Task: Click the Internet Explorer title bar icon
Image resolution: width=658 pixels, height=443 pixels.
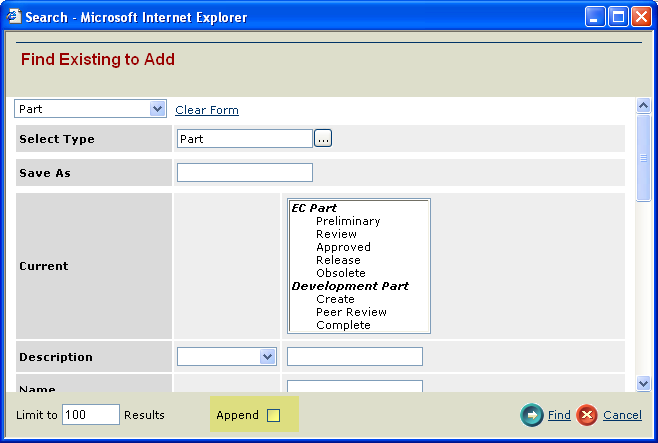Action: tap(14, 17)
